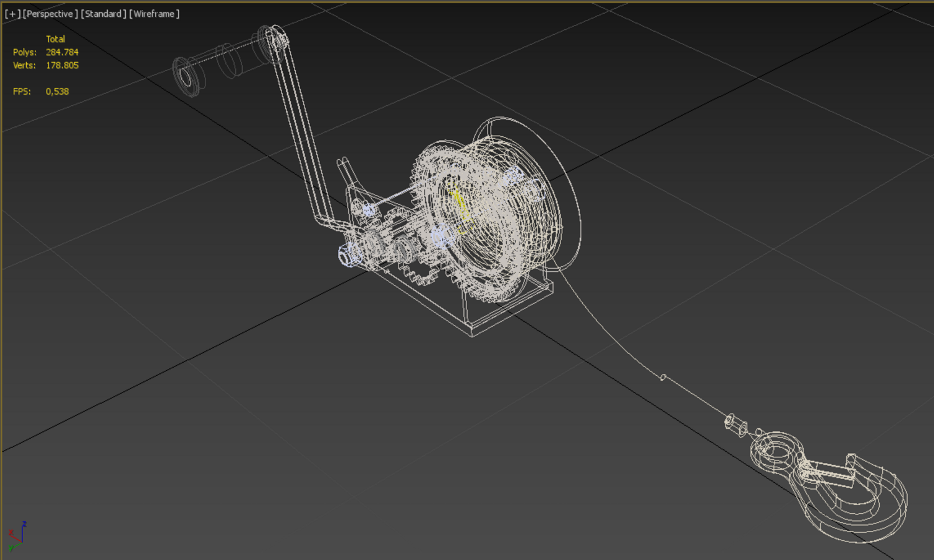934x560 pixels.
Task: Click the vertex count value 178.805
Action: pyautogui.click(x=62, y=65)
